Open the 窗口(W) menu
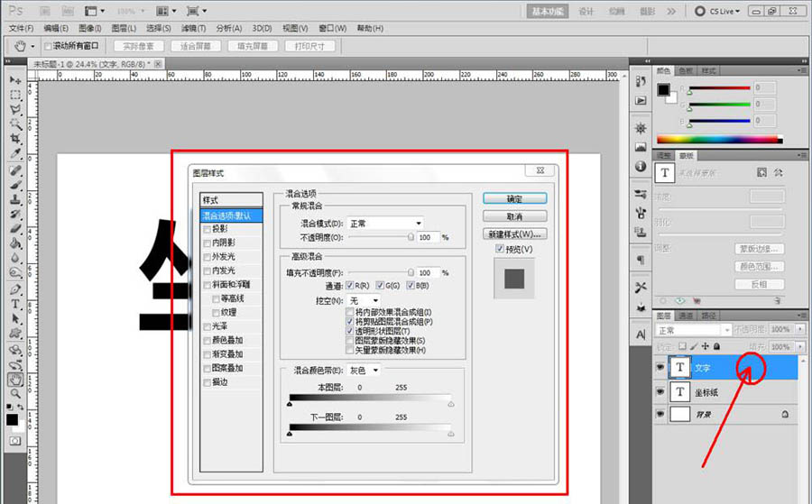 point(332,28)
